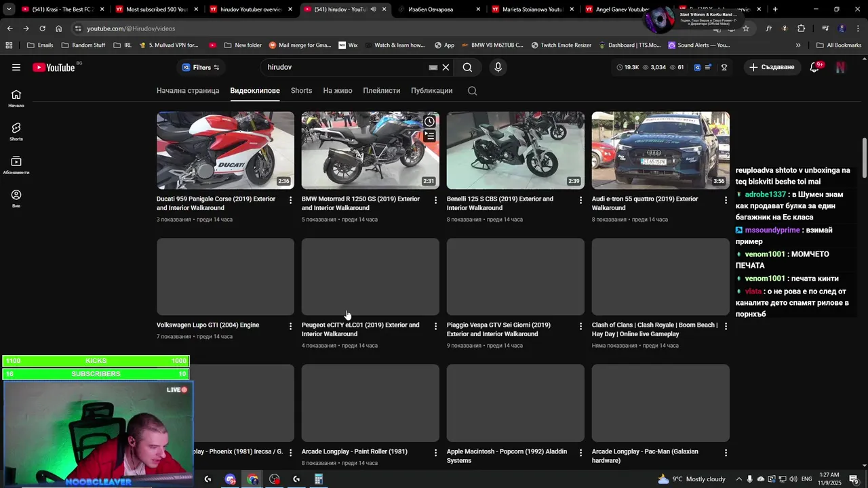Image resolution: width=868 pixels, height=488 pixels.
Task: Add BMW Motorrad video to Watch Later
Action: point(430,121)
